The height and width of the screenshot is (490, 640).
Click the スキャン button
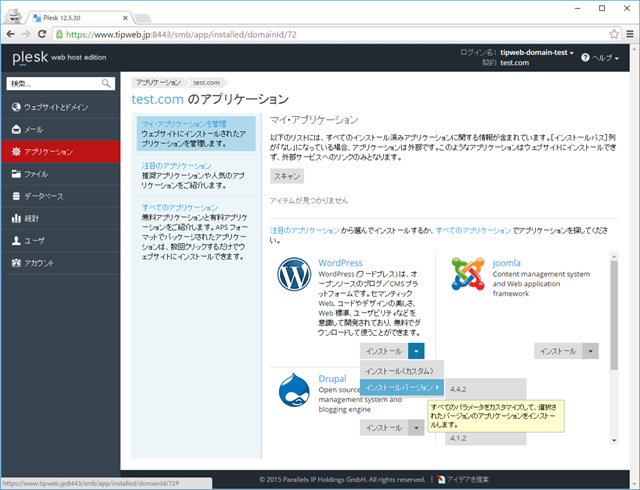pos(287,176)
